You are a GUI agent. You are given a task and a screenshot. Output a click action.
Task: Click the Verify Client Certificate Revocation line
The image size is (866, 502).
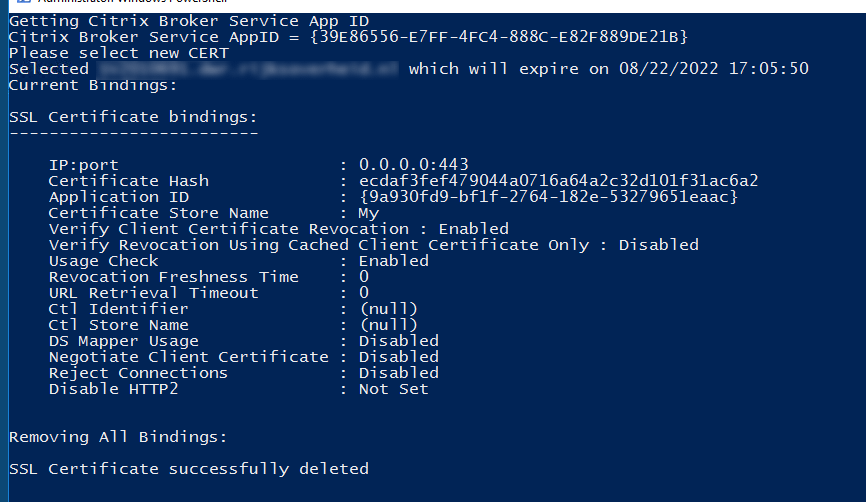point(278,229)
